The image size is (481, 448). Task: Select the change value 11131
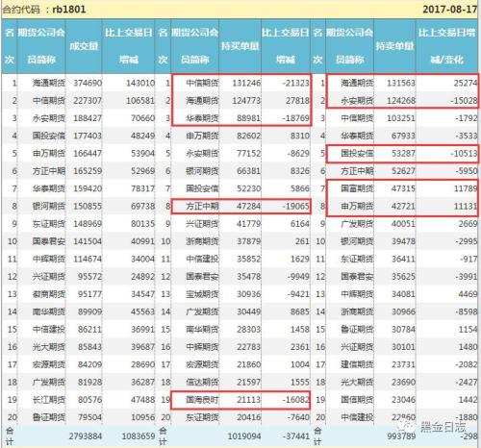coord(466,206)
